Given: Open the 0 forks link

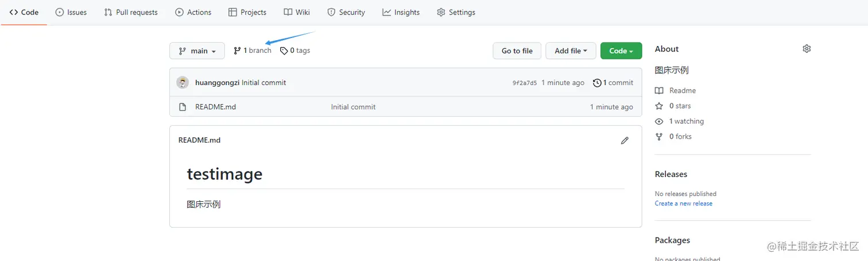Looking at the screenshot, I should (x=680, y=137).
